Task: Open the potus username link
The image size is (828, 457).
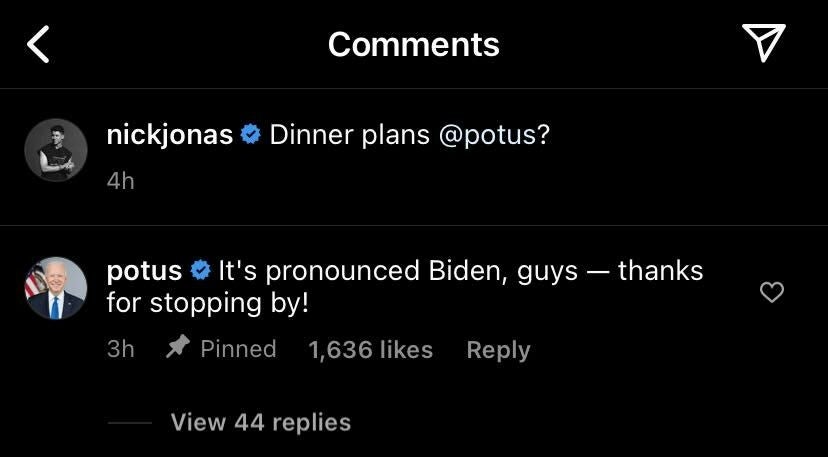Action: click(x=144, y=271)
